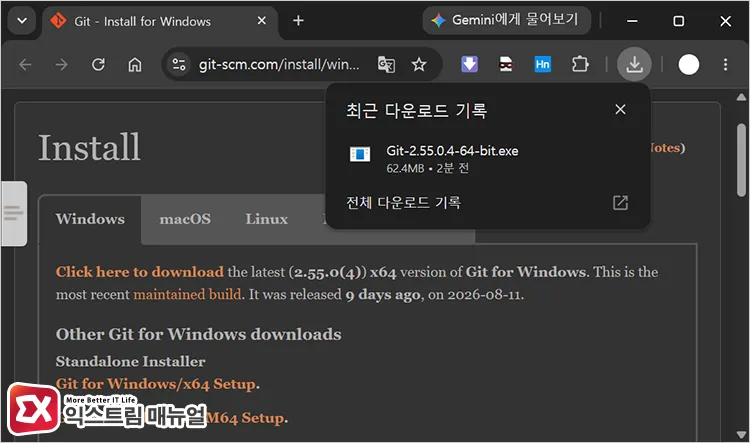Click the git-scm.com address bar URL
Screen dimensions: 750x443
pyautogui.click(x=279, y=64)
